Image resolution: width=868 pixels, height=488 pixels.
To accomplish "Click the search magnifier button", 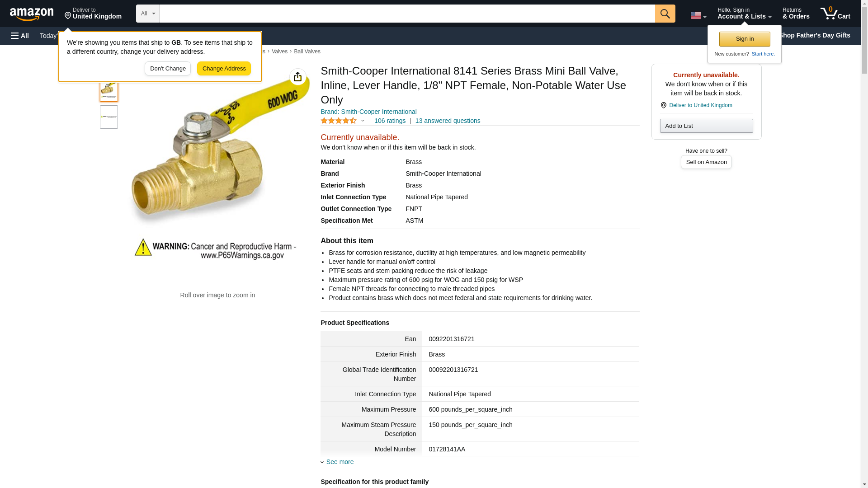I will pyautogui.click(x=665, y=14).
